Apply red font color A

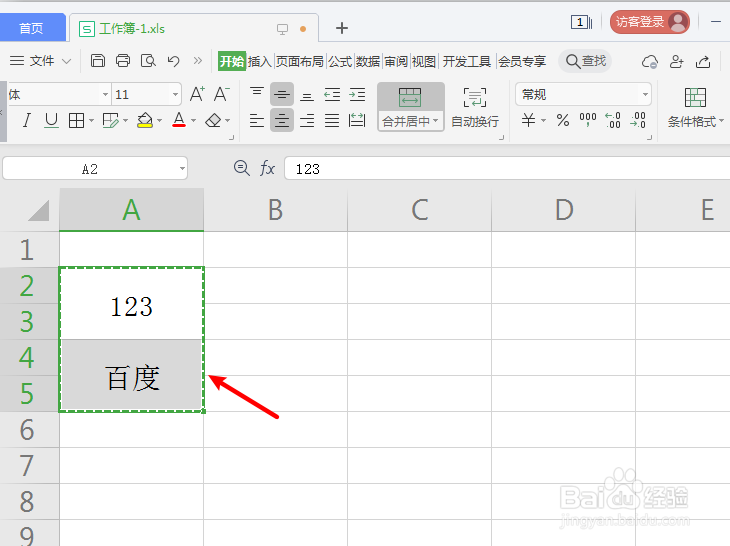[179, 121]
